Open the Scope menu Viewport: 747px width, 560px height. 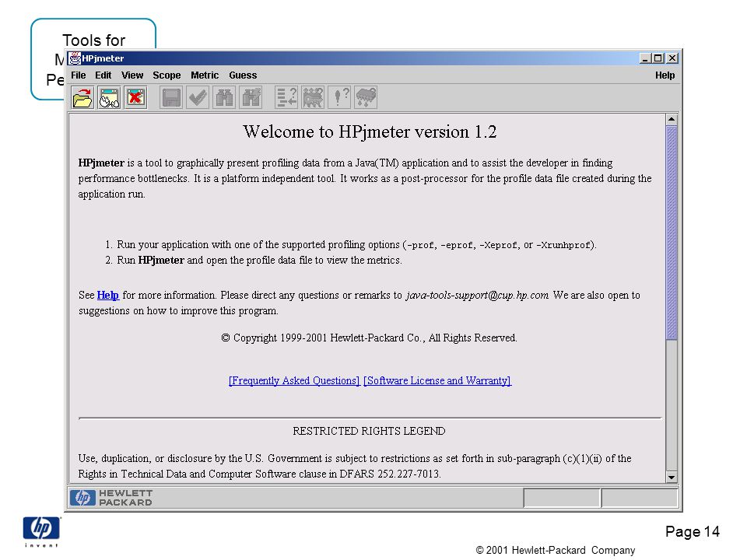click(x=167, y=75)
